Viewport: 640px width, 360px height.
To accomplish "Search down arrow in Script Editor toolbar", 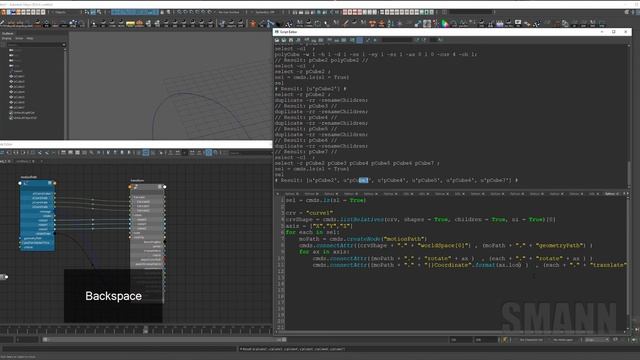I will pyautogui.click(x=418, y=40).
